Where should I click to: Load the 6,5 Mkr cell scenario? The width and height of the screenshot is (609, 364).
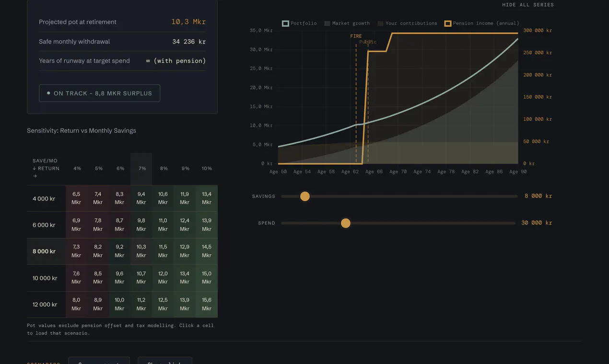click(76, 198)
